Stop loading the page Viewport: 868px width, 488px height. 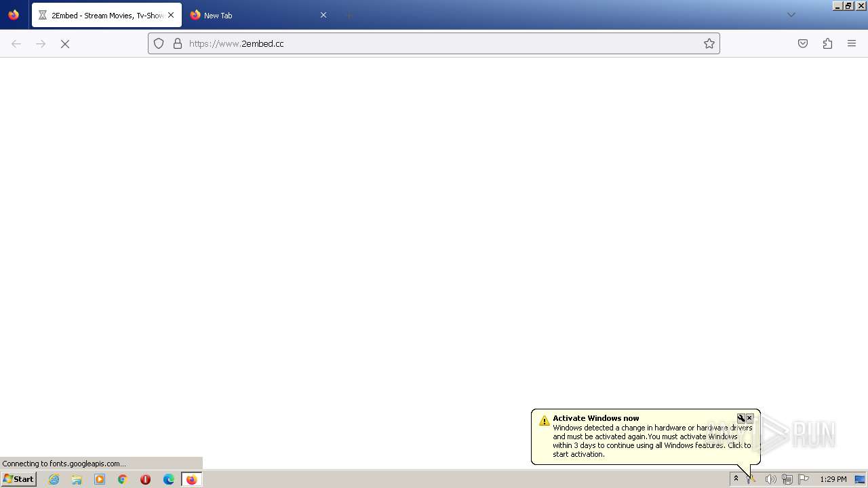65,43
